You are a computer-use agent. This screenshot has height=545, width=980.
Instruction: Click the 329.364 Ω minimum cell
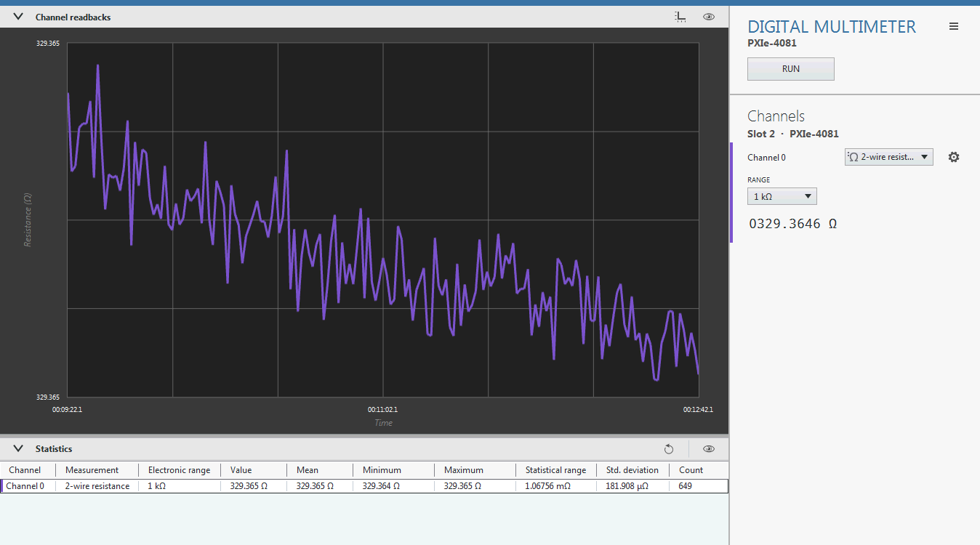click(381, 486)
